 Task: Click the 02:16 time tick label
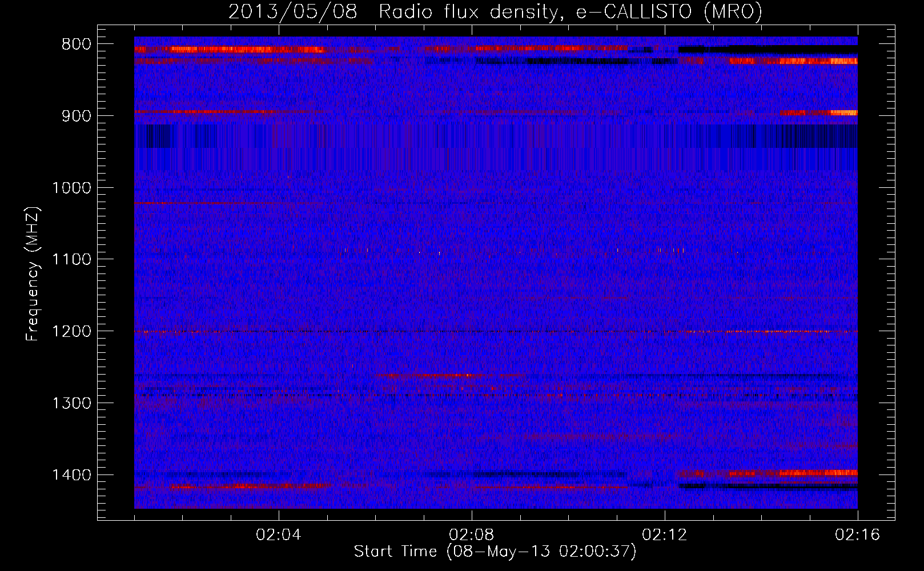coord(858,535)
